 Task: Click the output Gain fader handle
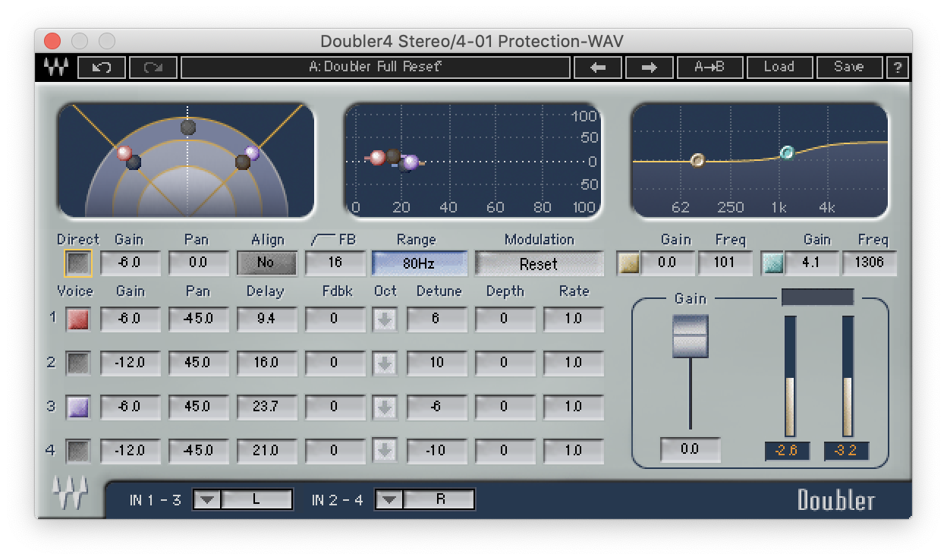(690, 336)
